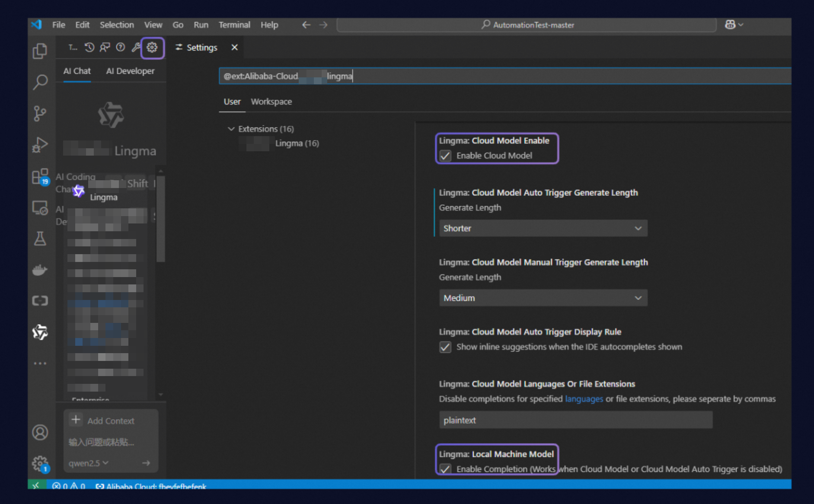The width and height of the screenshot is (814, 504).
Task: Click the Docker icon in activity bar
Action: [40, 270]
